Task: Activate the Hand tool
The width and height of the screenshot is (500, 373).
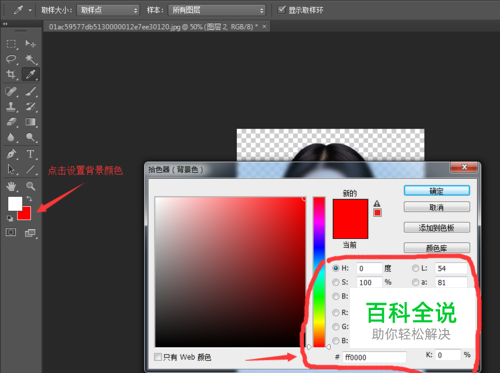Action: (x=11, y=186)
